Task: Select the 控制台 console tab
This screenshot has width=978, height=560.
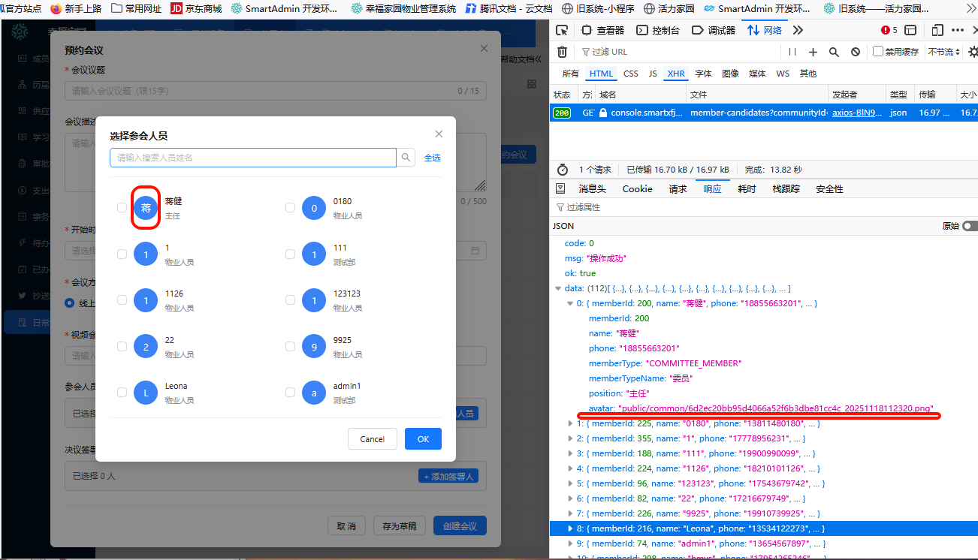Action: (658, 30)
